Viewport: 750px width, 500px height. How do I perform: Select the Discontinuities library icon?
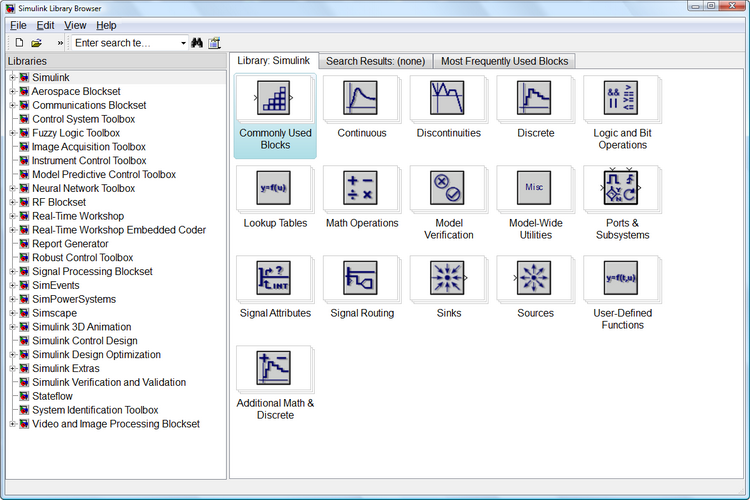coord(447,98)
